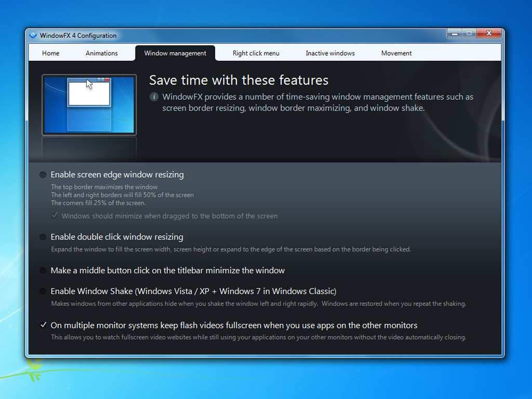Open the Movement tab
This screenshot has height=399, width=532.
396,52
